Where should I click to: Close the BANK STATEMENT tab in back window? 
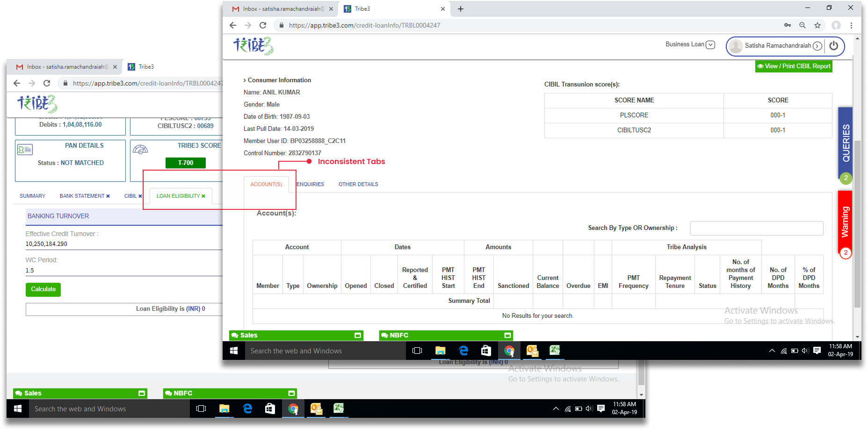point(108,196)
